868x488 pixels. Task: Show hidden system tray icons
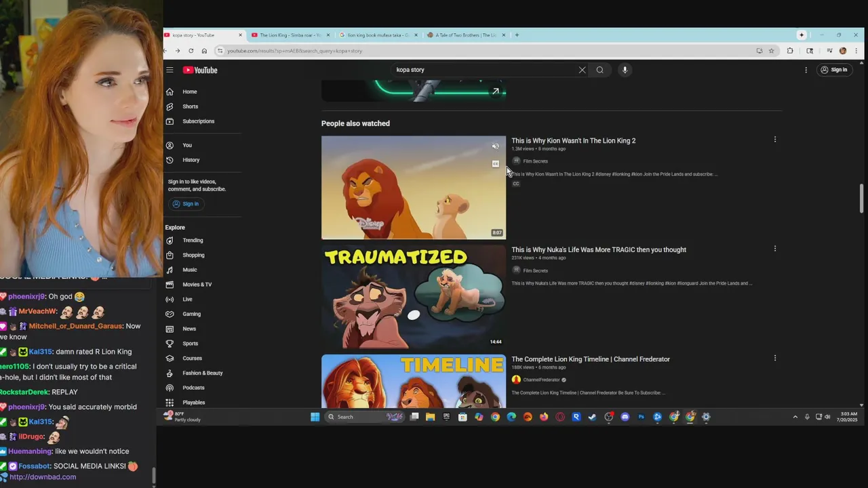pos(795,417)
